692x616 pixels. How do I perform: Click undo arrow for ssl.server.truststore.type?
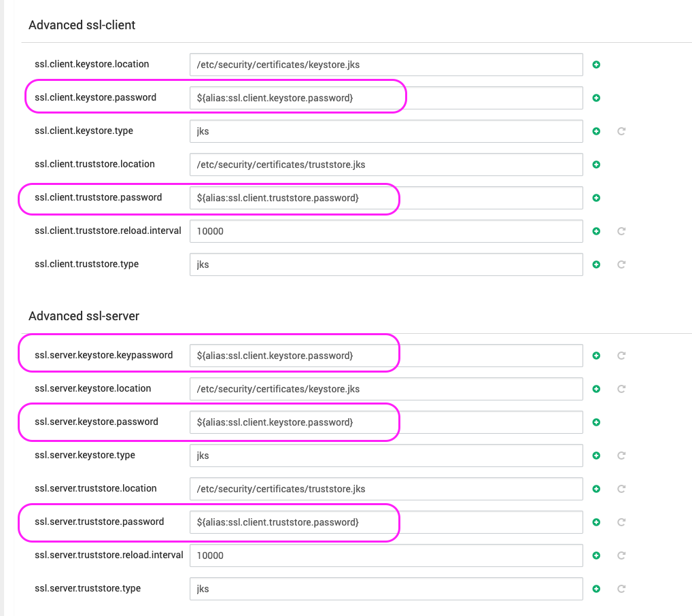click(621, 589)
